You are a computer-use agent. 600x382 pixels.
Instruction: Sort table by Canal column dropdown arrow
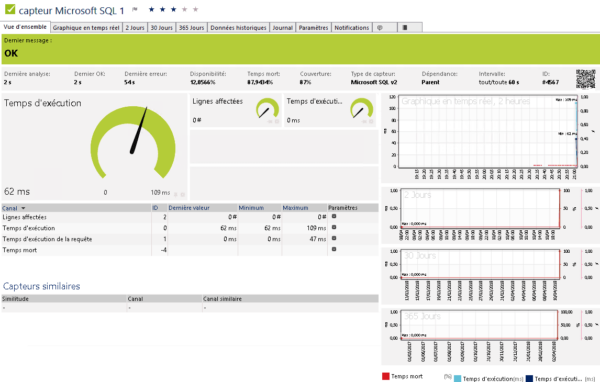(x=23, y=208)
